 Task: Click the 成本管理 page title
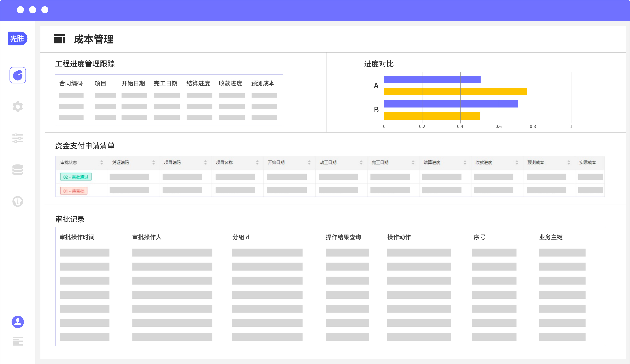click(x=93, y=39)
